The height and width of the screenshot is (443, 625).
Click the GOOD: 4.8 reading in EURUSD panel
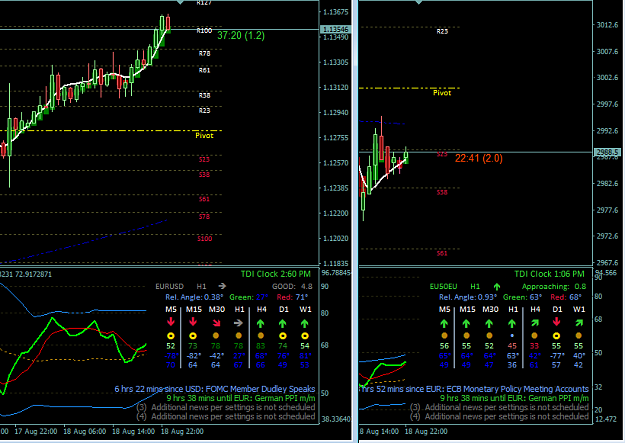[x=292, y=286]
